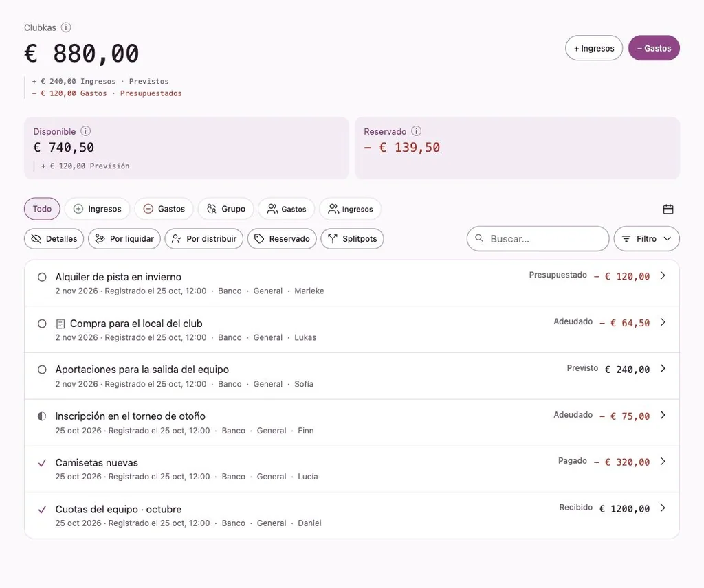Image resolution: width=704 pixels, height=588 pixels.
Task: Click the info icon next to Clubkas
Action: click(x=66, y=27)
